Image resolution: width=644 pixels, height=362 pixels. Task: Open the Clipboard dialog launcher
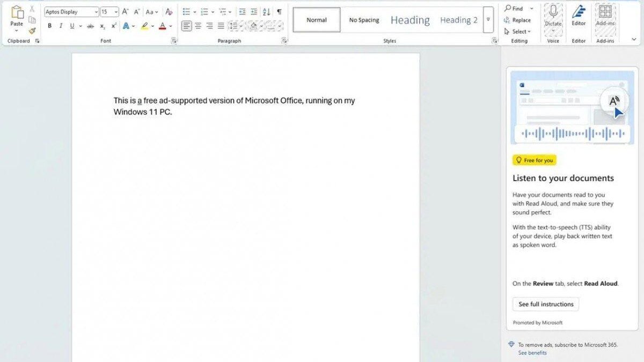(36, 40)
